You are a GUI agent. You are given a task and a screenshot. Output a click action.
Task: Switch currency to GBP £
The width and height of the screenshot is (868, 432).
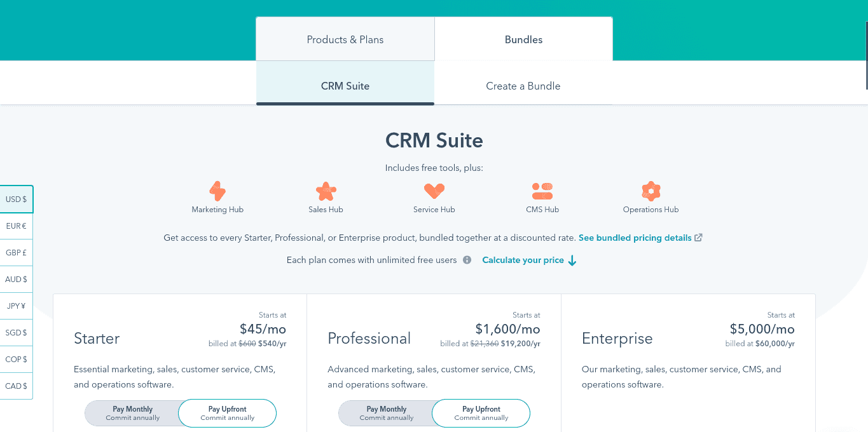tap(17, 252)
